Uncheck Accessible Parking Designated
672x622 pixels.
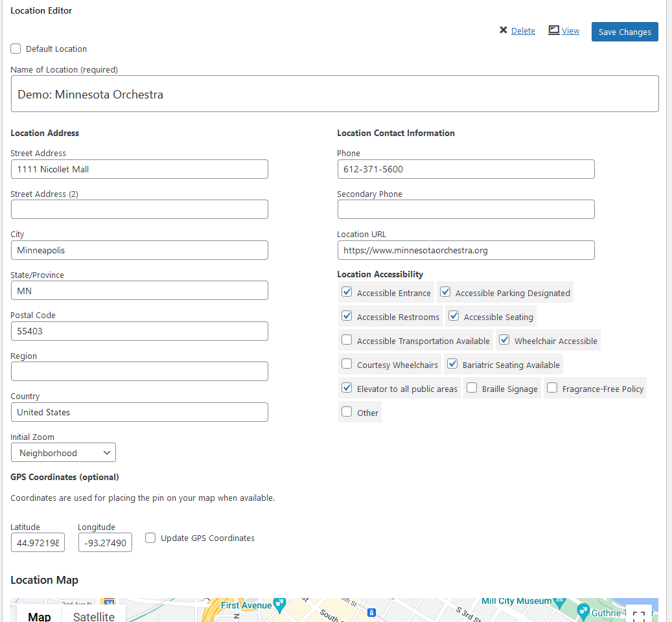tap(445, 292)
